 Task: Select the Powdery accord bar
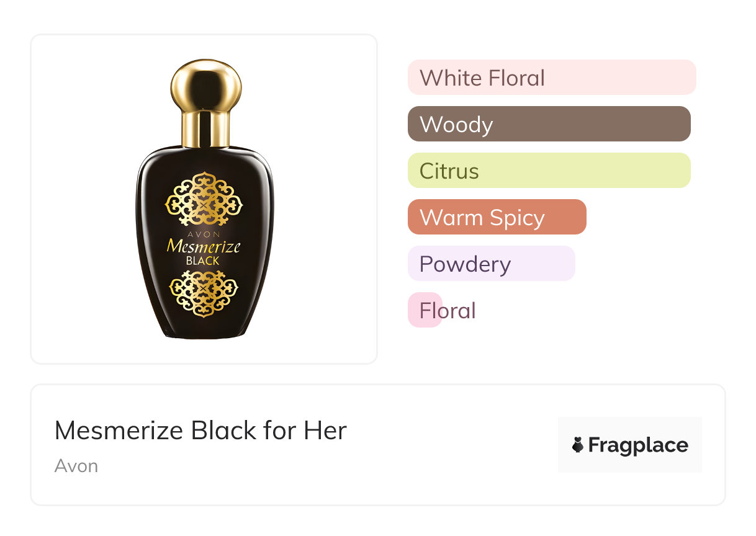click(491, 264)
